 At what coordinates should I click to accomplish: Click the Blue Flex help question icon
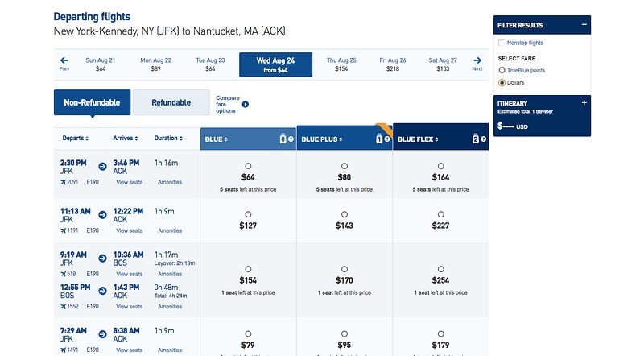point(484,139)
